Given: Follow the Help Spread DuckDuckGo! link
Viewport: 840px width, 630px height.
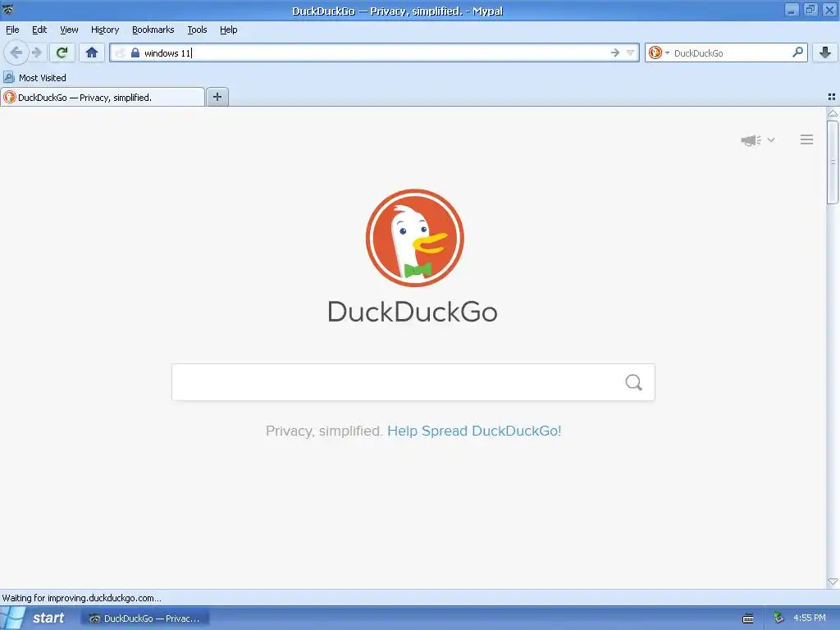Looking at the screenshot, I should [x=474, y=431].
